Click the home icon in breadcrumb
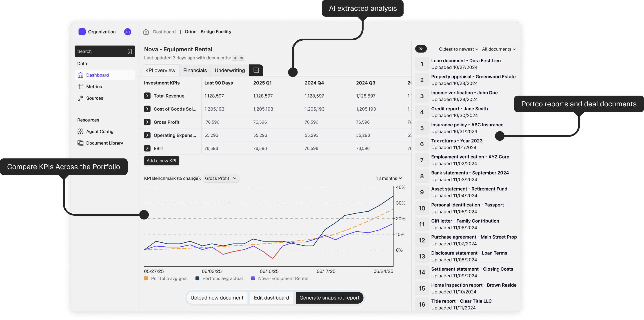 146,32
